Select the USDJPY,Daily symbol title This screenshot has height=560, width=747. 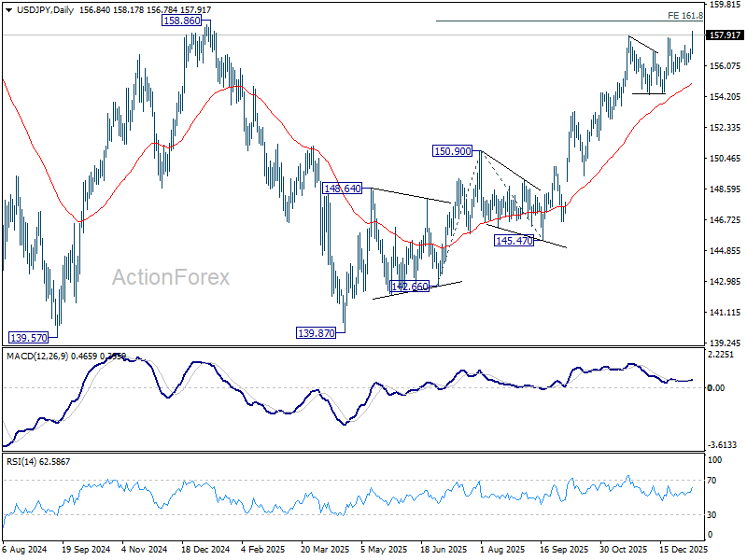(x=45, y=10)
